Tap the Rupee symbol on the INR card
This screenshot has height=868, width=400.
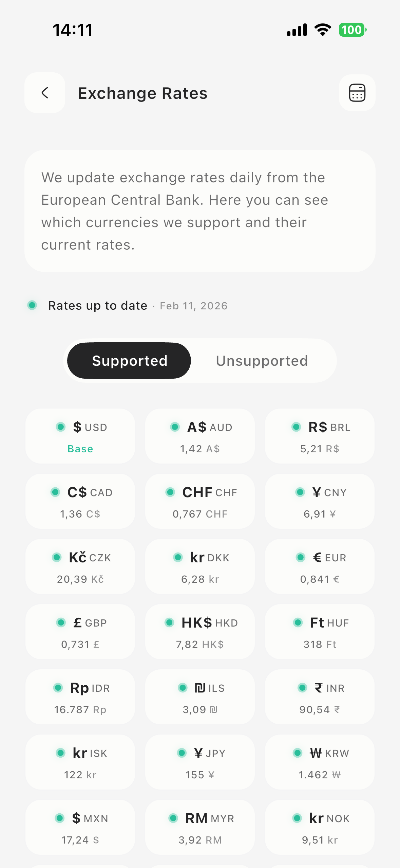319,688
